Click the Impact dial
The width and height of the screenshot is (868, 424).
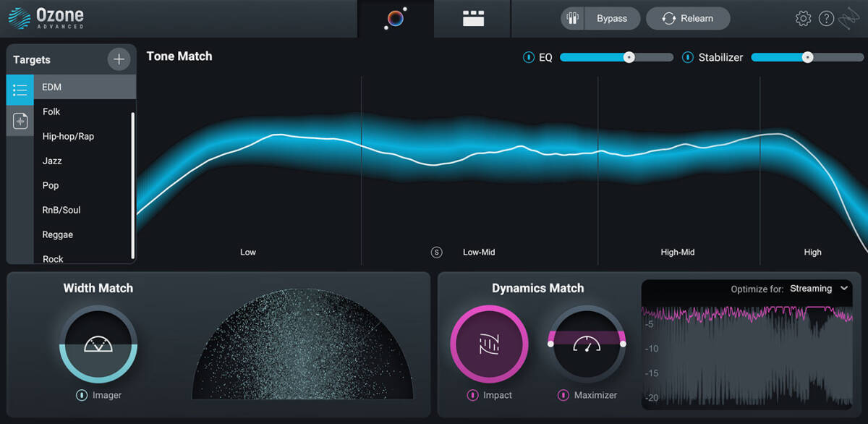tap(489, 344)
